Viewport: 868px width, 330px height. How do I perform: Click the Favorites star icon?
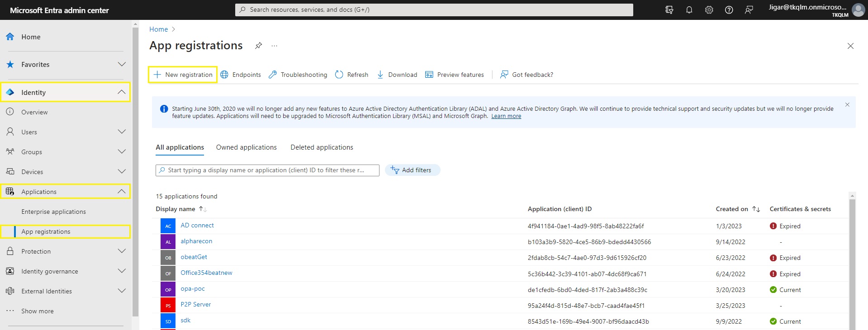[10, 64]
